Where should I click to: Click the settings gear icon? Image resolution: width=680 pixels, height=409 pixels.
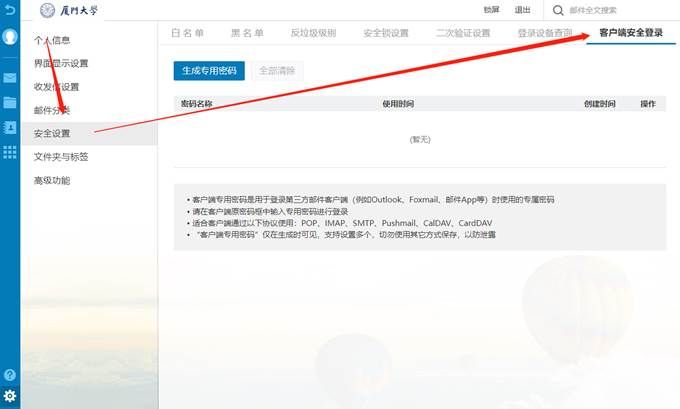pyautogui.click(x=10, y=396)
